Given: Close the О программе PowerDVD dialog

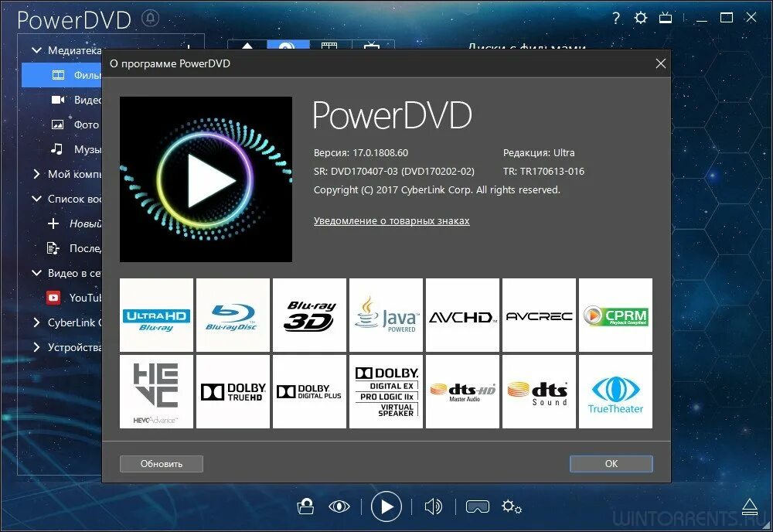Looking at the screenshot, I should click(x=661, y=63).
